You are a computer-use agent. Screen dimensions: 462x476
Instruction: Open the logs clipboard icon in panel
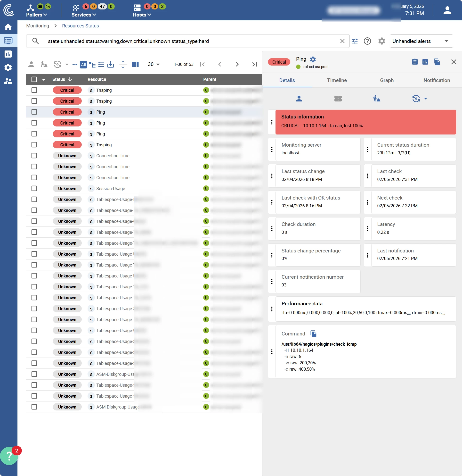pyautogui.click(x=415, y=62)
